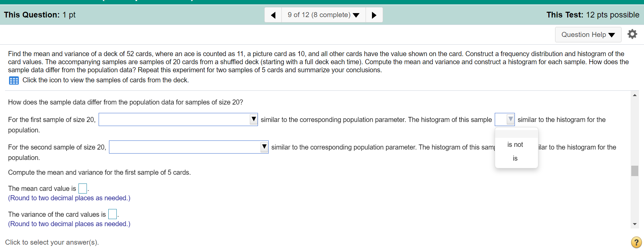This screenshot has width=644, height=249.
Task: Open second sample of size 20 dropdown
Action: [x=189, y=147]
